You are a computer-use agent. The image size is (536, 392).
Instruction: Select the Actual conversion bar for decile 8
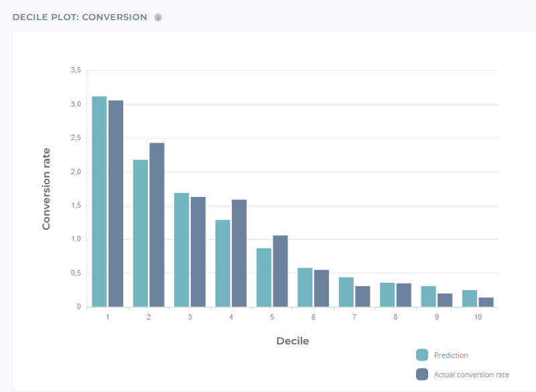[404, 296]
